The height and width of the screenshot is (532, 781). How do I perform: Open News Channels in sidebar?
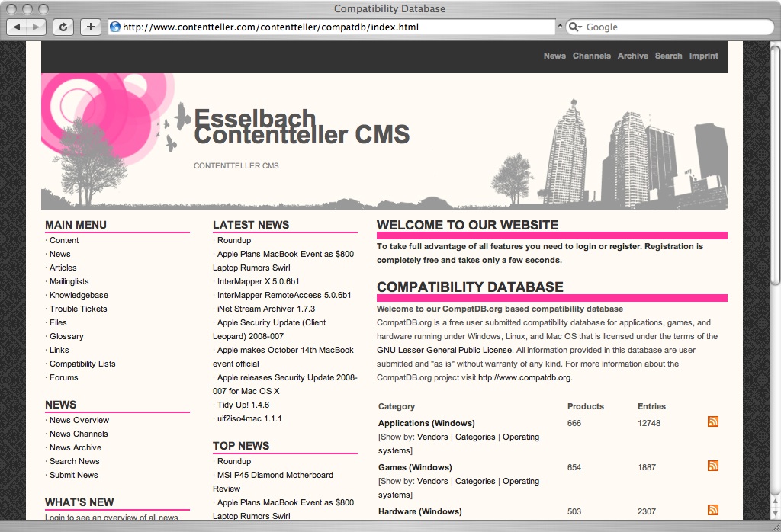tap(79, 434)
